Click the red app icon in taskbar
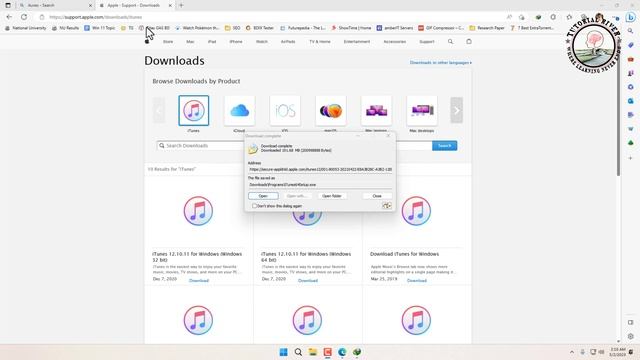This screenshot has height=360, width=640. click(327, 352)
